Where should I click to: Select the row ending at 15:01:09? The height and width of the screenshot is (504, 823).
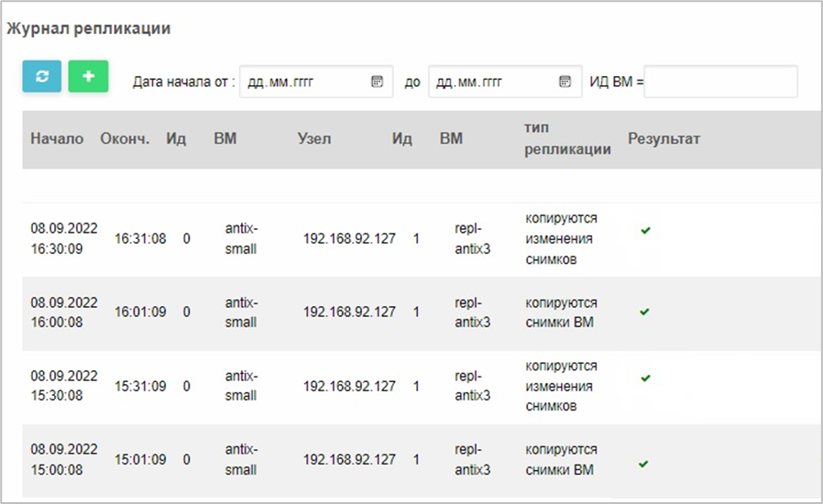click(x=422, y=460)
